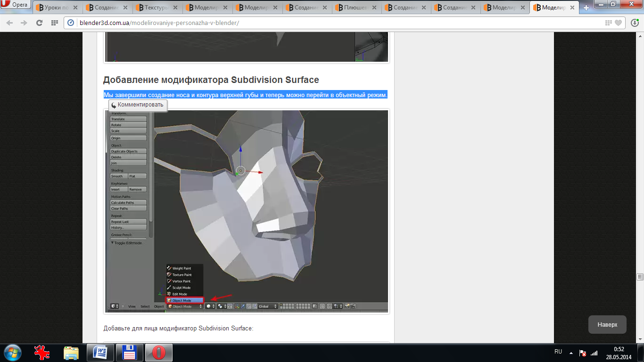Click Translate button in the Blender image
This screenshot has height=362, width=644.
128,119
